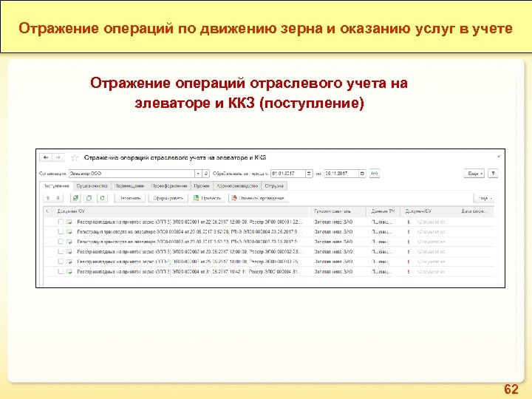The image size is (532, 399).
Task: Click red exclamation mark in Регистрация транспорта ЭЛ00-000004 row
Action: (409, 232)
